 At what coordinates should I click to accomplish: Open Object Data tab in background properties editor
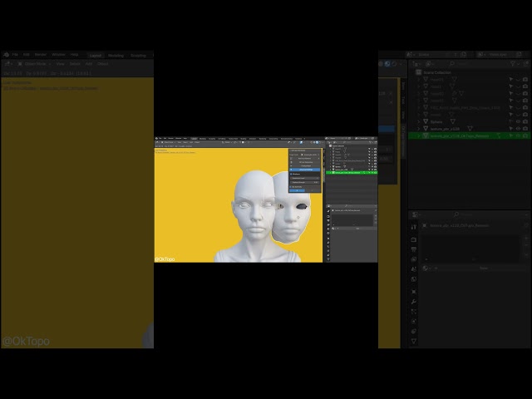point(414,341)
